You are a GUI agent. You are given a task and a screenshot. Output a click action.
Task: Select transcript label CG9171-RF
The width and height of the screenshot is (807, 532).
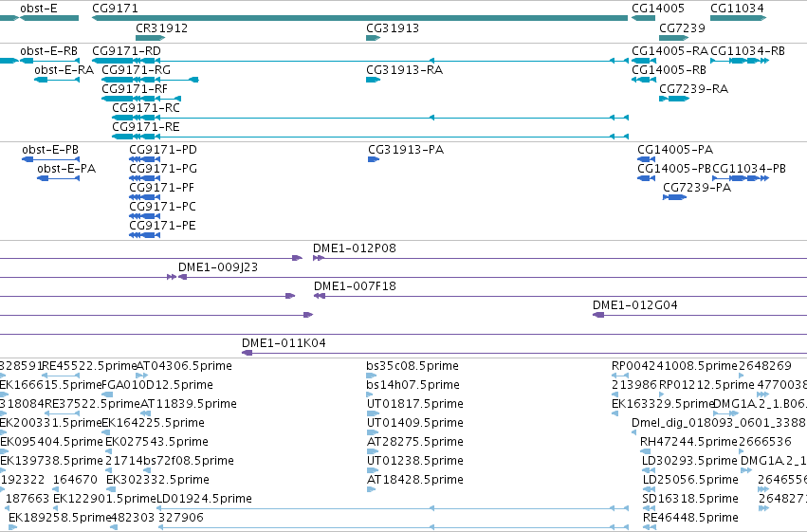point(135,89)
